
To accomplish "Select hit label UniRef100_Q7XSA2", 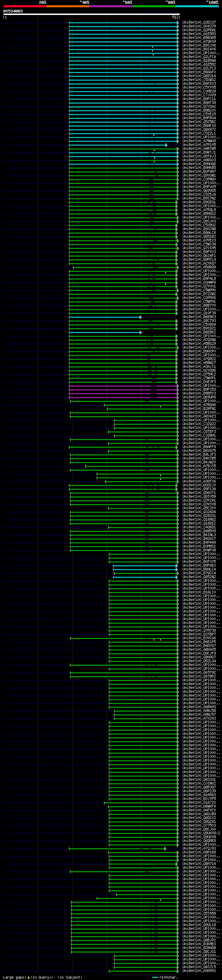I will coord(199,106).
